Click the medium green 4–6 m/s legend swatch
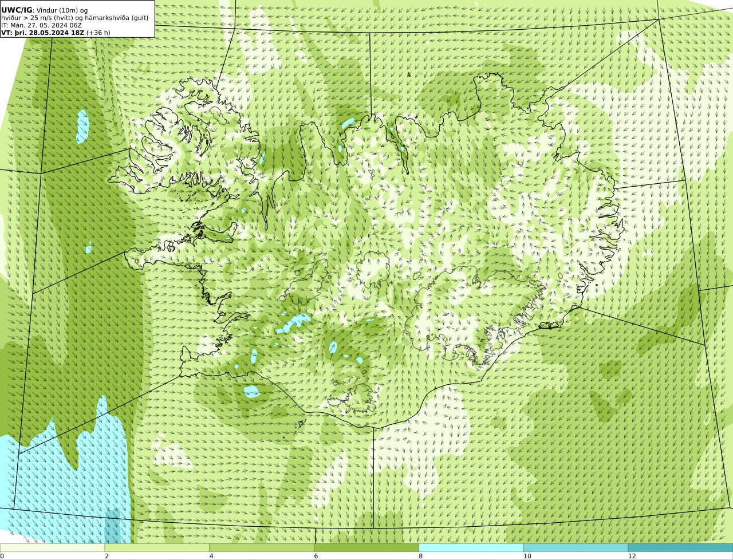The height and width of the screenshot is (560, 733). [x=262, y=547]
